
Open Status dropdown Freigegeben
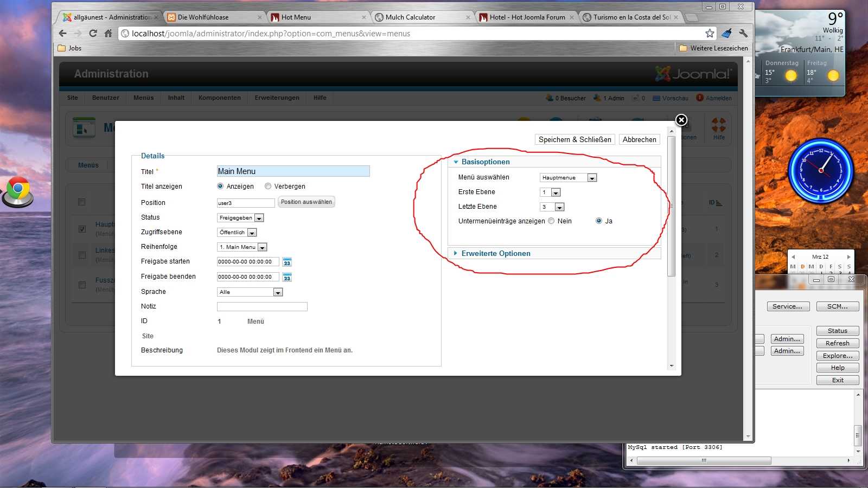pos(240,217)
